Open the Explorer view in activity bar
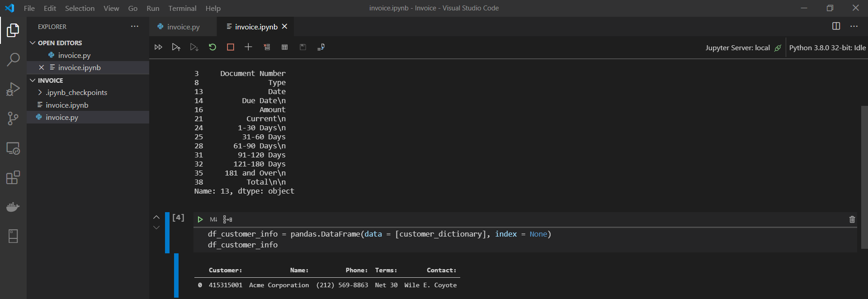Screen dimensions: 868x299 click(13, 30)
